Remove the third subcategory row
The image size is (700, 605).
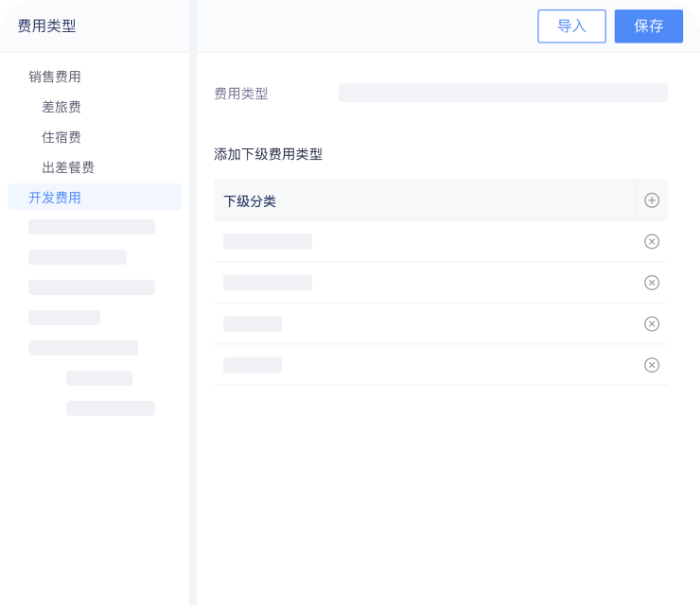tap(652, 324)
